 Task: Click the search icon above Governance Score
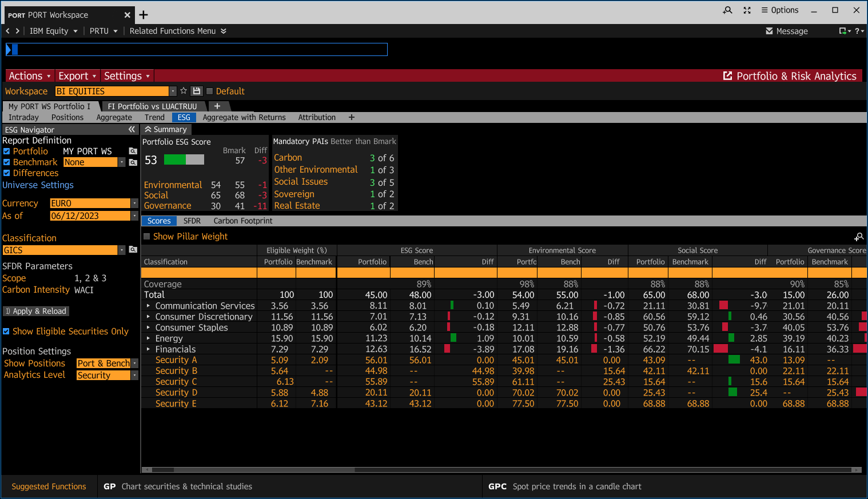[x=859, y=237]
